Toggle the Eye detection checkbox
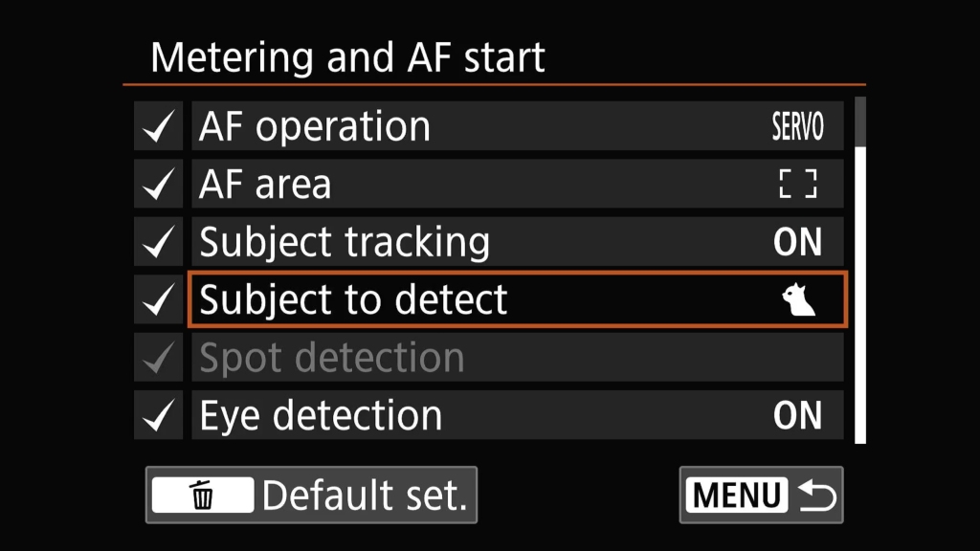Screen dimensions: 980x551 (x=158, y=415)
